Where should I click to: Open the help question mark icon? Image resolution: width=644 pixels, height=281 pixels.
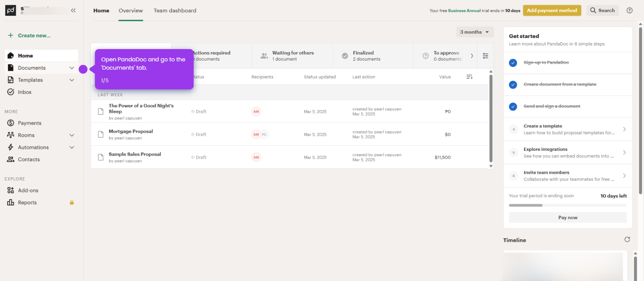coord(629,10)
